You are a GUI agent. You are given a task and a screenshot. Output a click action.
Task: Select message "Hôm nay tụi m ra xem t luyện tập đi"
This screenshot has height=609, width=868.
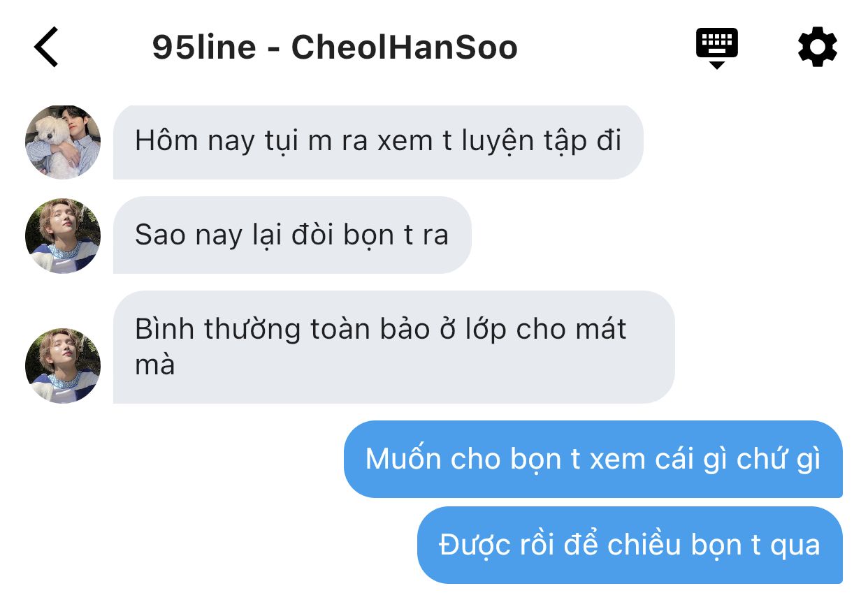pyautogui.click(x=378, y=142)
